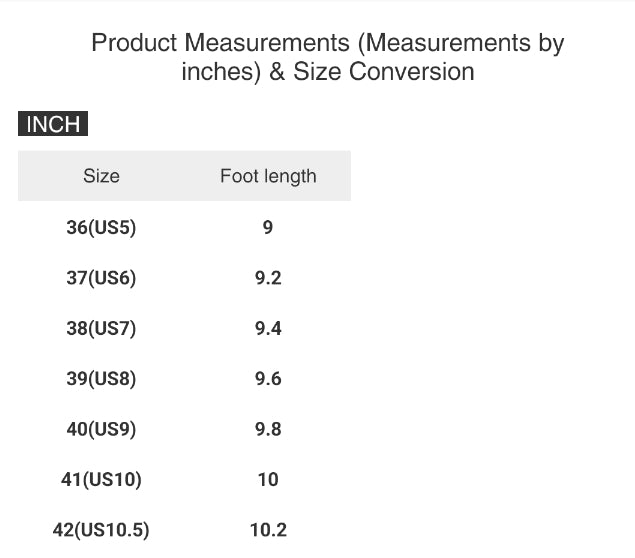Screen dimensions: 635x558
Task: Select the foot length value 10
Action: (268, 480)
